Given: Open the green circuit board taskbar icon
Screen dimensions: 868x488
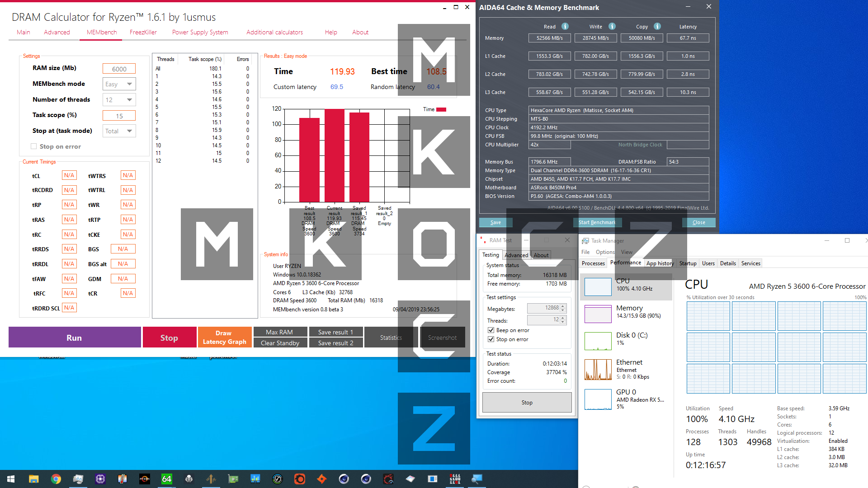Looking at the screenshot, I should (233, 479).
